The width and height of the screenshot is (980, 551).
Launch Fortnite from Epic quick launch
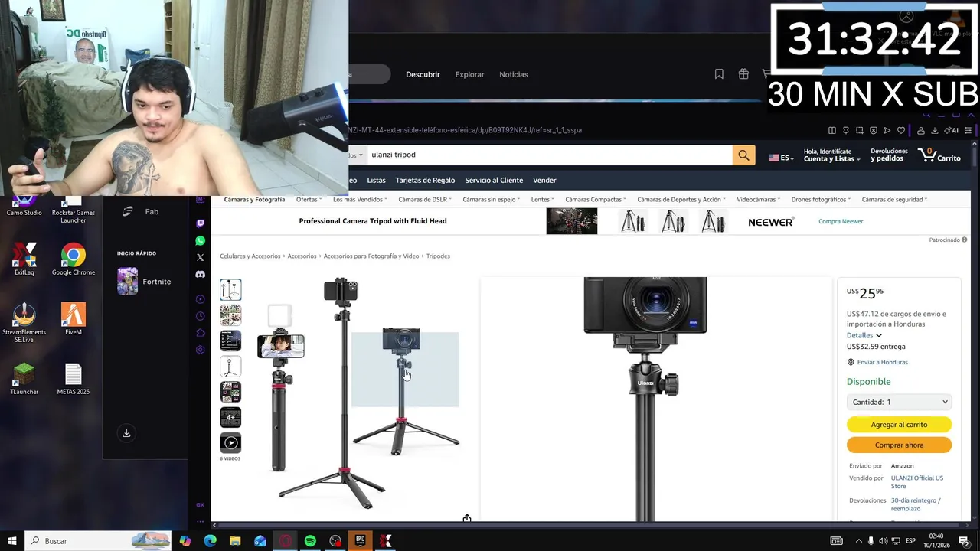pos(145,282)
